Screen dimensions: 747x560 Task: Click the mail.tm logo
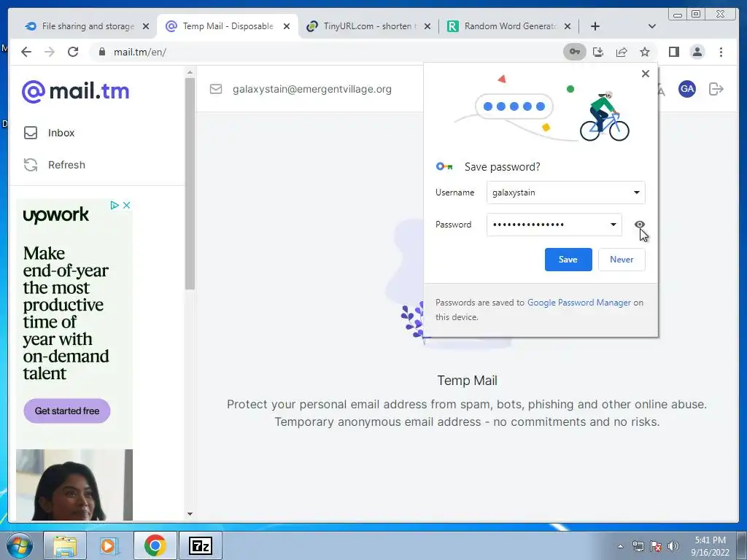click(75, 91)
